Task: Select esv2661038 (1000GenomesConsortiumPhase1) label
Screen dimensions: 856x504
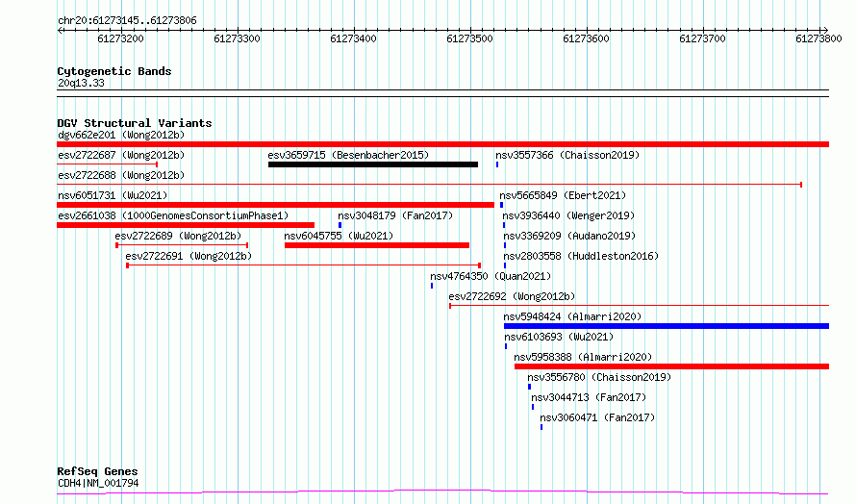Action: (x=173, y=215)
